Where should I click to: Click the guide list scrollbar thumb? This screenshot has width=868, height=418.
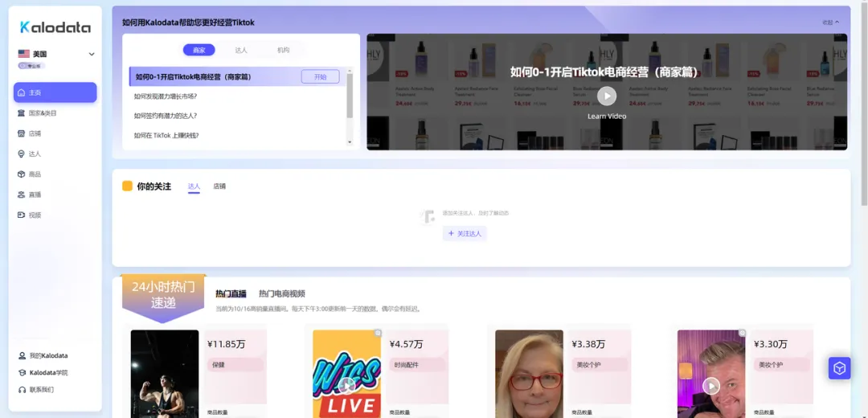pyautogui.click(x=350, y=95)
